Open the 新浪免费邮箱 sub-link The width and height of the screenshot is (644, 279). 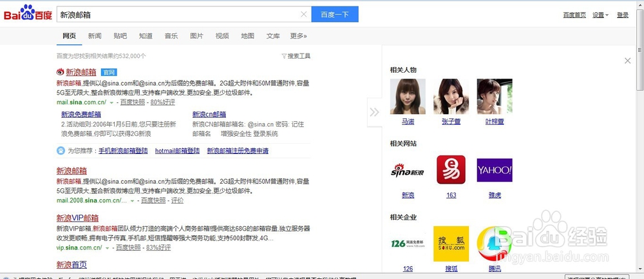(81, 114)
